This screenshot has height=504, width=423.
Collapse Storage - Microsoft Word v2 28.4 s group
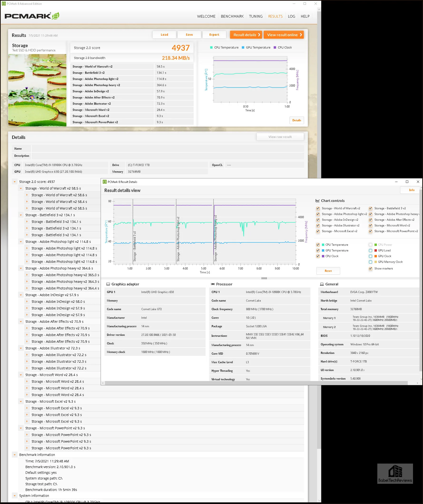(x=21, y=375)
